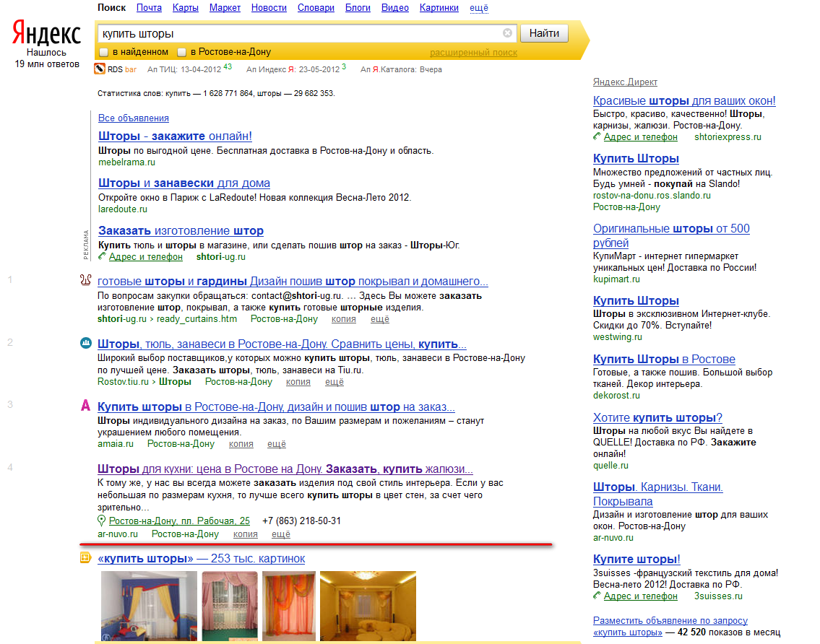
Task: Open the yellow living room image thumbnail
Action: pos(368,605)
